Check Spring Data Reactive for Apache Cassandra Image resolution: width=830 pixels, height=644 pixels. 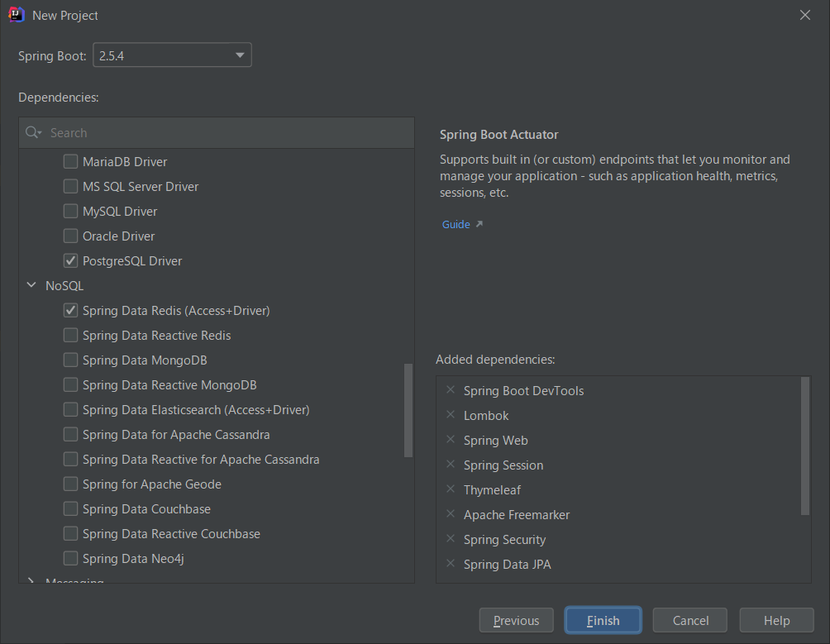(70, 460)
